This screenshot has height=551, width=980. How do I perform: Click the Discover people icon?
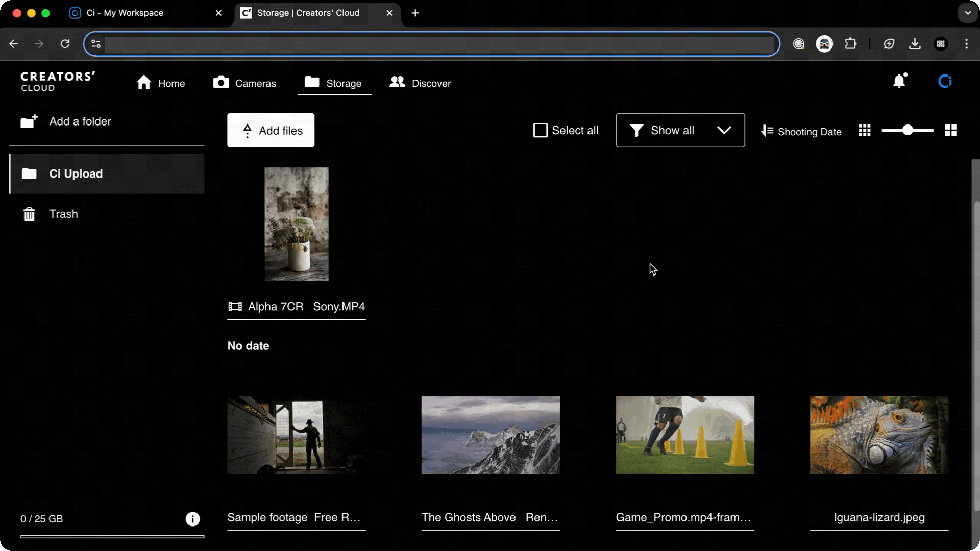pos(397,82)
